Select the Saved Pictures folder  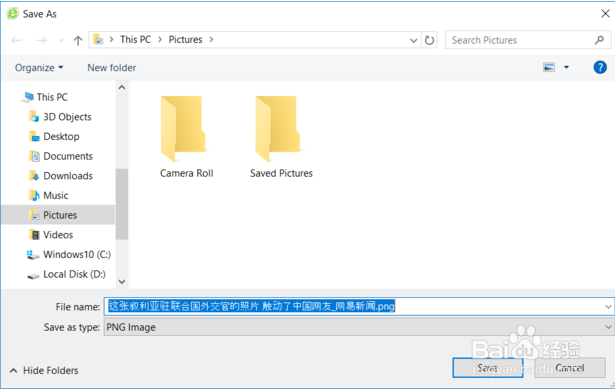pos(281,137)
